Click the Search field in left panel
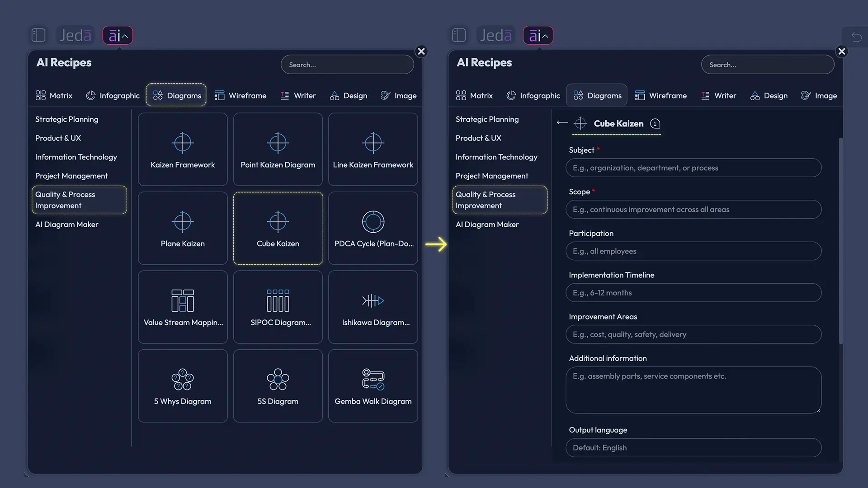 coord(347,65)
